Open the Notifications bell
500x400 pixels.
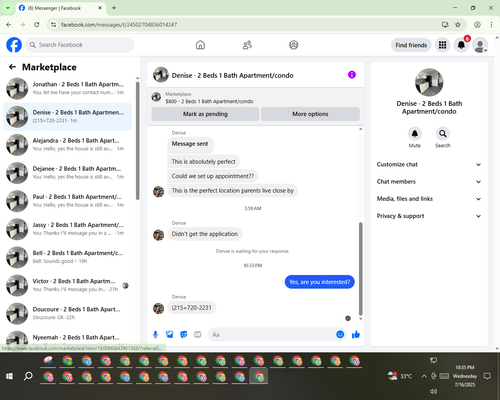461,45
